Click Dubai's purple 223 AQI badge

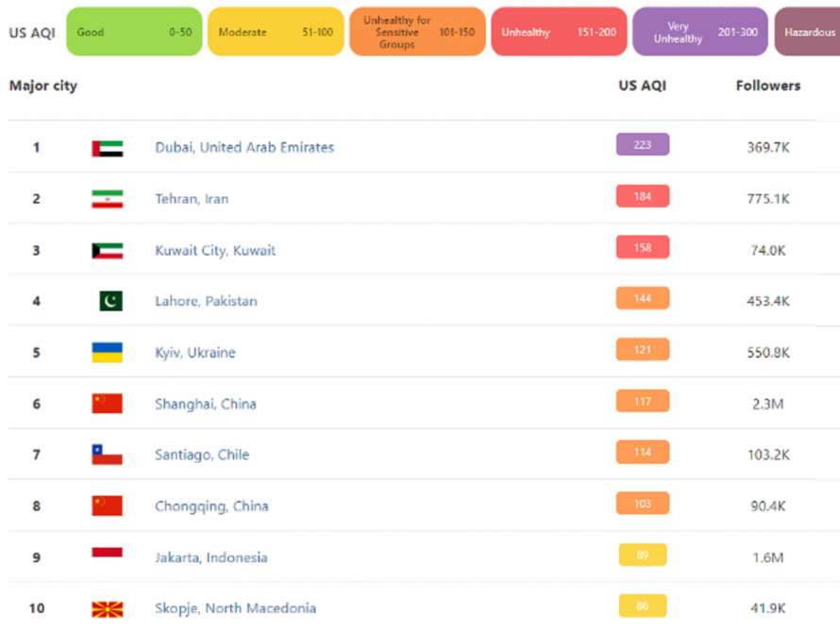pyautogui.click(x=643, y=144)
